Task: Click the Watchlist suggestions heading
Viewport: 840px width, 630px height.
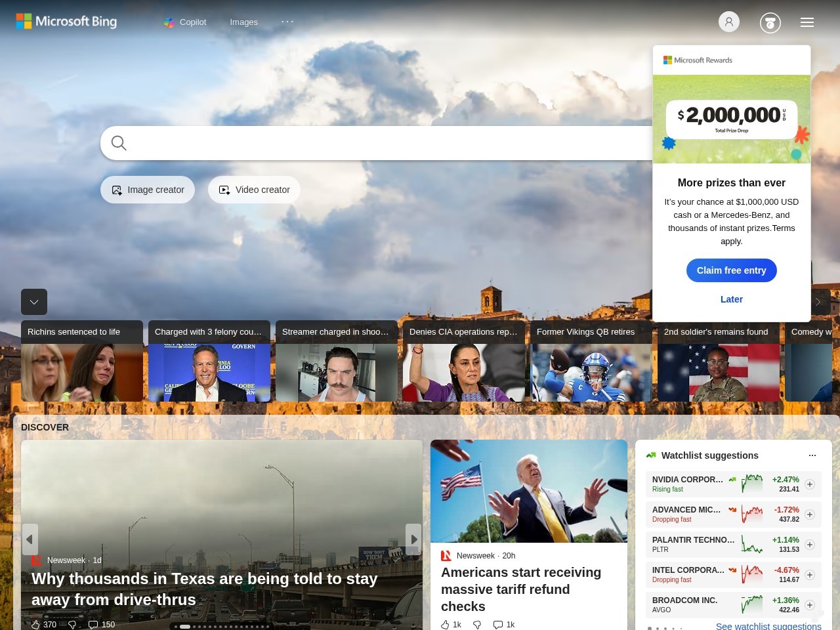Action: 710,455
